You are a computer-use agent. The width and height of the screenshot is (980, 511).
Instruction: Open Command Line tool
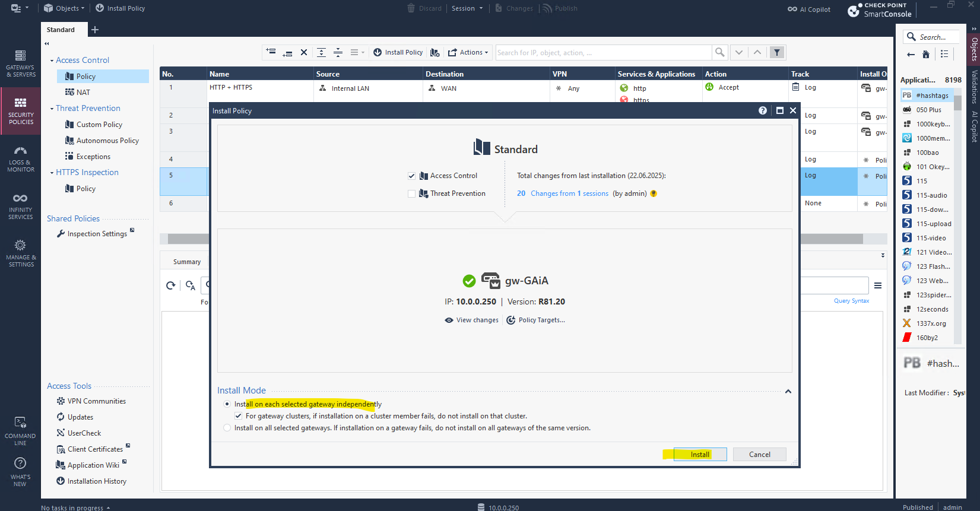click(x=20, y=431)
